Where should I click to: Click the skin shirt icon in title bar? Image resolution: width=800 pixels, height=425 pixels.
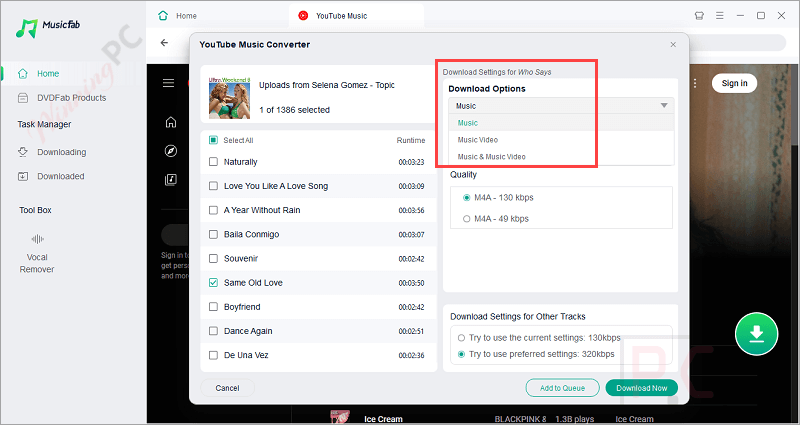click(699, 16)
